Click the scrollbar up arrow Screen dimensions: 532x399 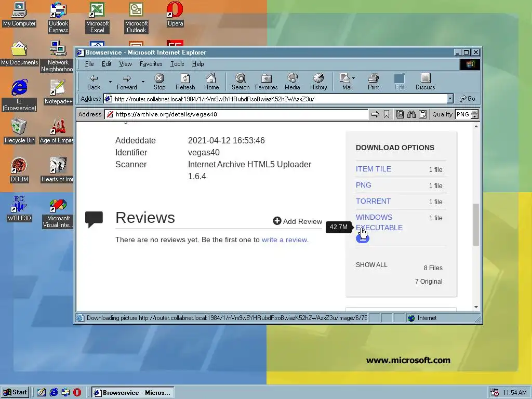click(476, 126)
